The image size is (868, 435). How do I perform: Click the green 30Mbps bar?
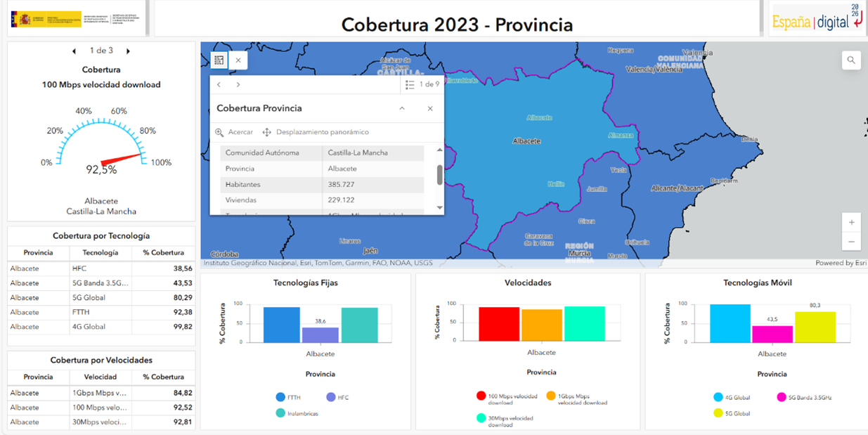(x=585, y=323)
